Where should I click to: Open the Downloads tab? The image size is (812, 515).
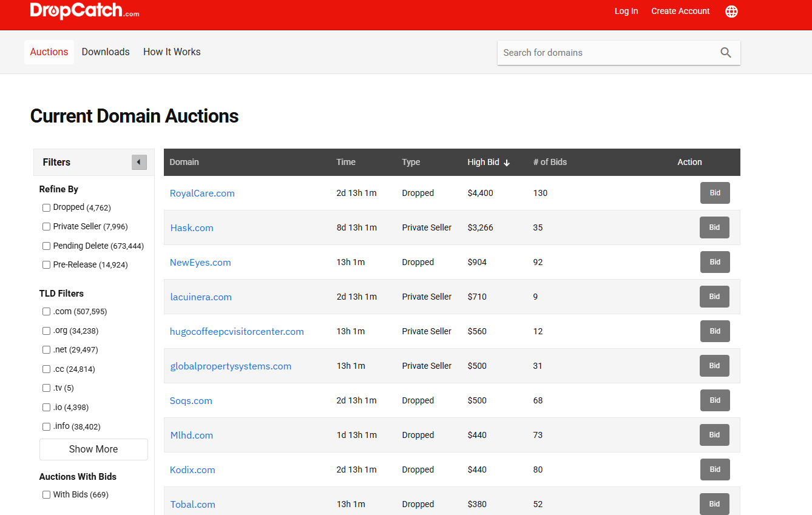(106, 52)
